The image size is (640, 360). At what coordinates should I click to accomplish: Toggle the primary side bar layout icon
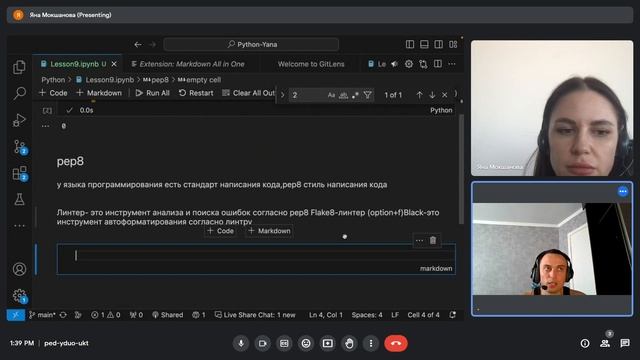pos(410,44)
